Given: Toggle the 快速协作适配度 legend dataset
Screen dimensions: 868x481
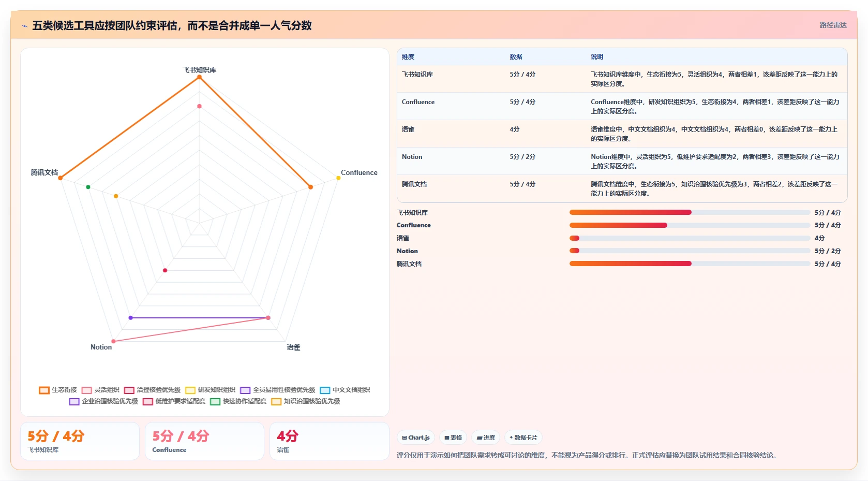Looking at the screenshot, I should pos(238,401).
